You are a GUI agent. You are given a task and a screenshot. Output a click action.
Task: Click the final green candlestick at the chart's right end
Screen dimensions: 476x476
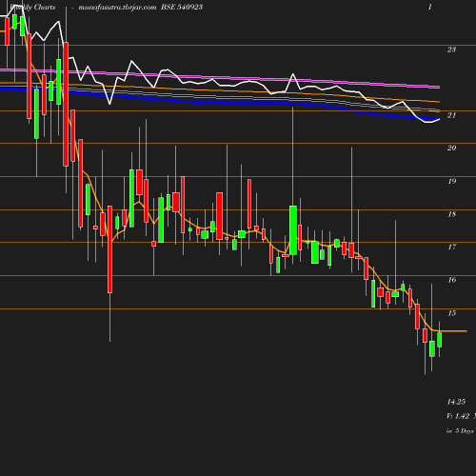[440, 340]
